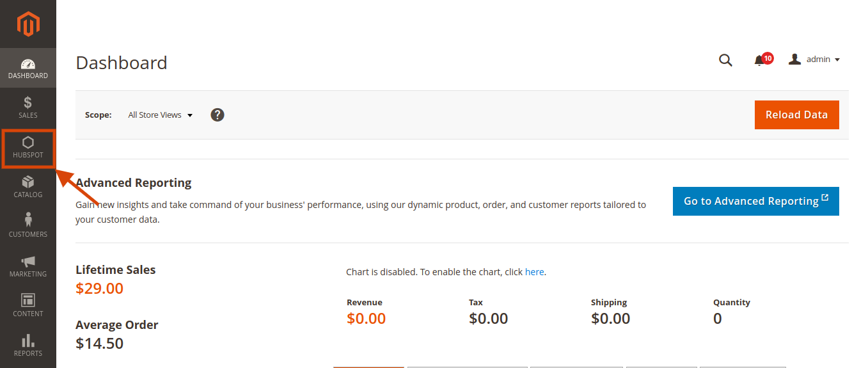Expand the admin account dropdown
This screenshot has height=368, width=868.
[814, 60]
